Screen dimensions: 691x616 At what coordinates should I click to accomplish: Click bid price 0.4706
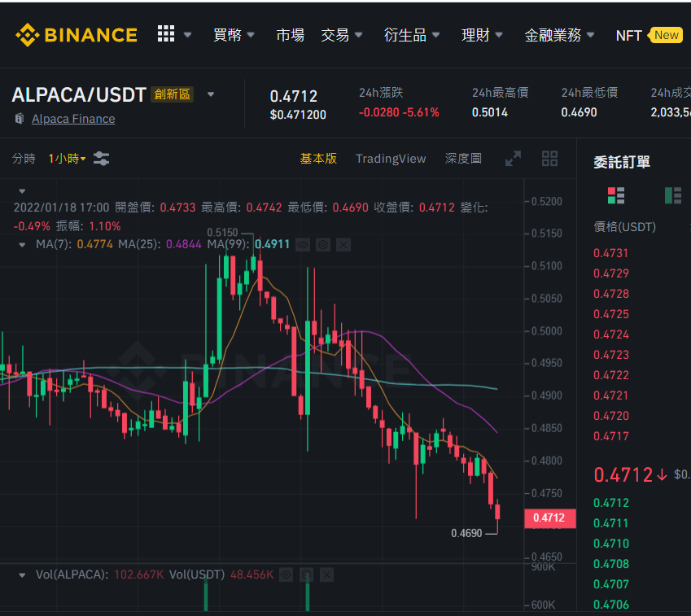pos(610,605)
